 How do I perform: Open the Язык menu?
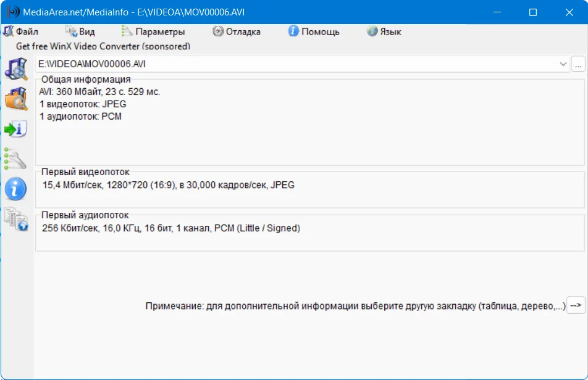[x=384, y=31]
